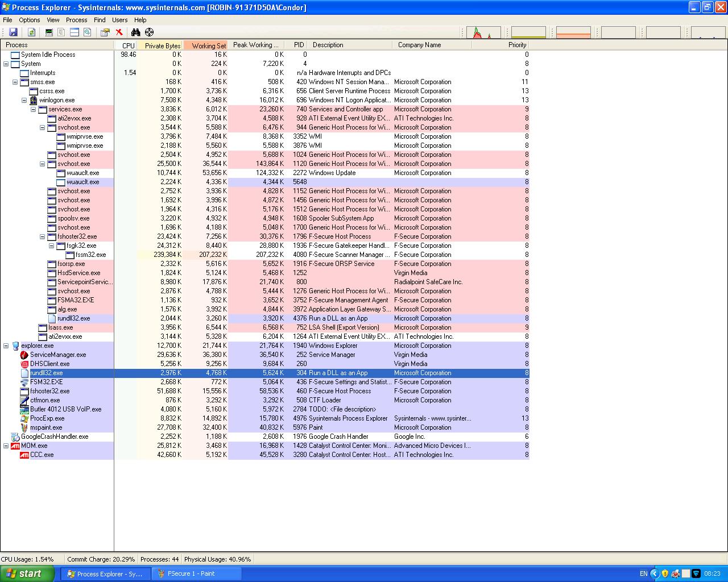Collapse svchost.exe node with PID 1120
This screenshot has width=728, height=582.
coord(43,164)
